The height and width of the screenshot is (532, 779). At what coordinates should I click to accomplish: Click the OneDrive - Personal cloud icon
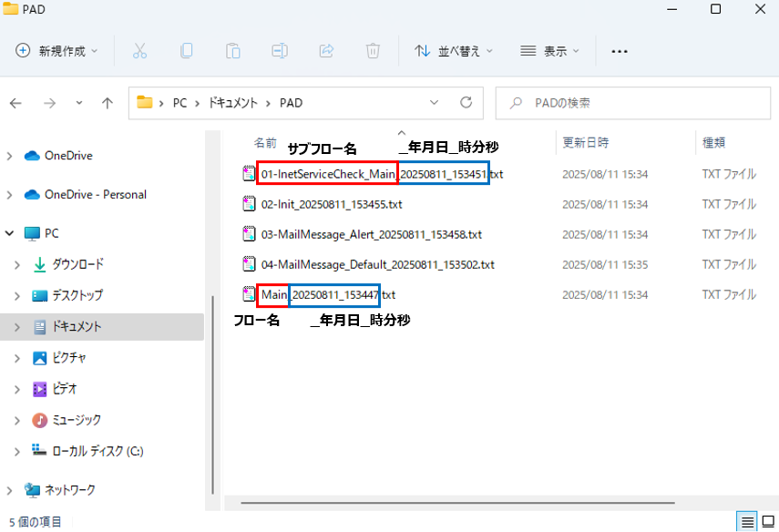click(32, 194)
